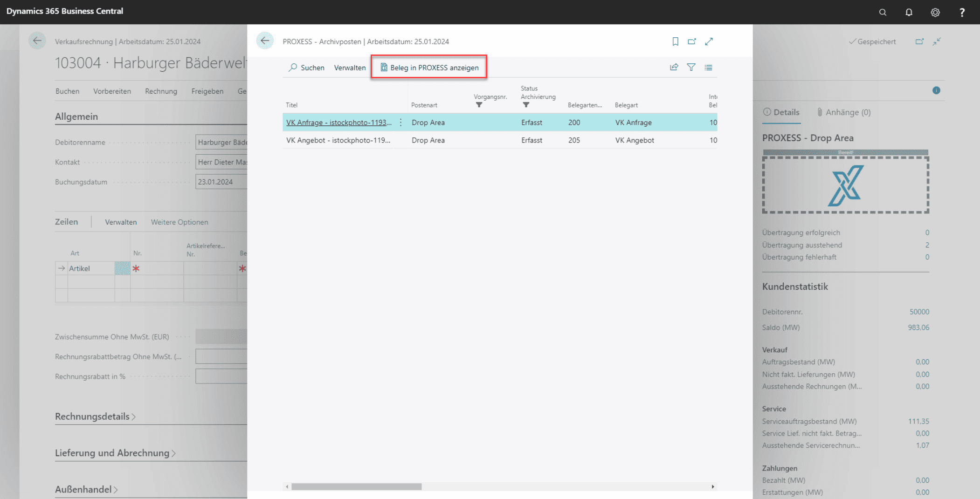Expand Archivposten dialog to full screen
The image size is (980, 499).
point(709,41)
